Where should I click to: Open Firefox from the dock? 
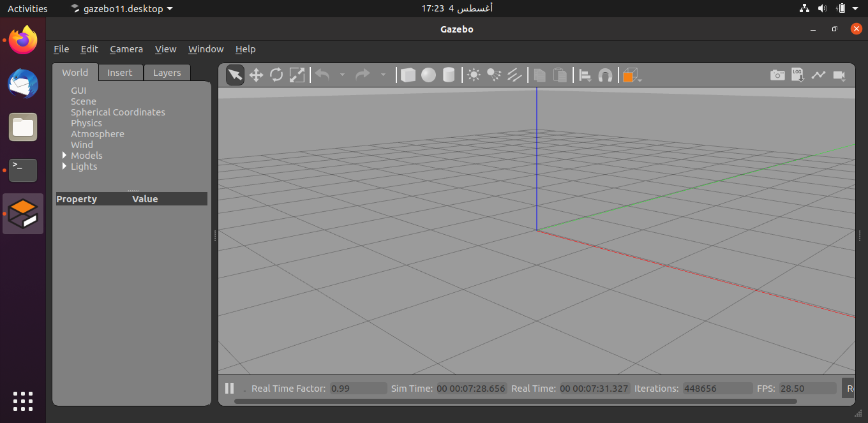(x=23, y=41)
